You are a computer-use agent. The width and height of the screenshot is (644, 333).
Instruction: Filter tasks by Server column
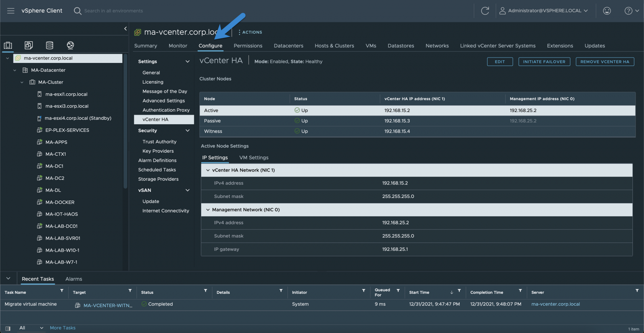637,291
